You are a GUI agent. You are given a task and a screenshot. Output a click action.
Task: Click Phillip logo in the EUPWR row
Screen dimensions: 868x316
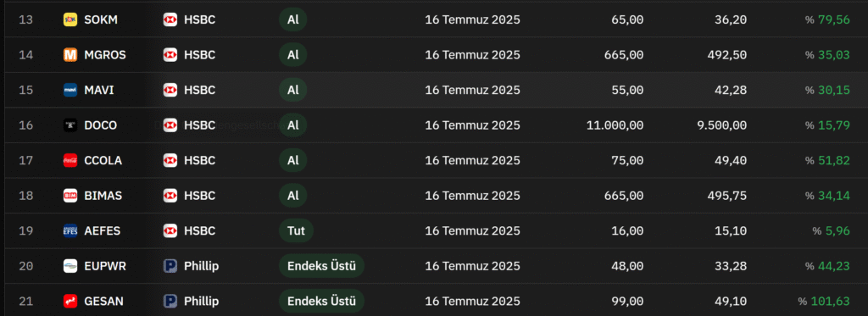170,266
